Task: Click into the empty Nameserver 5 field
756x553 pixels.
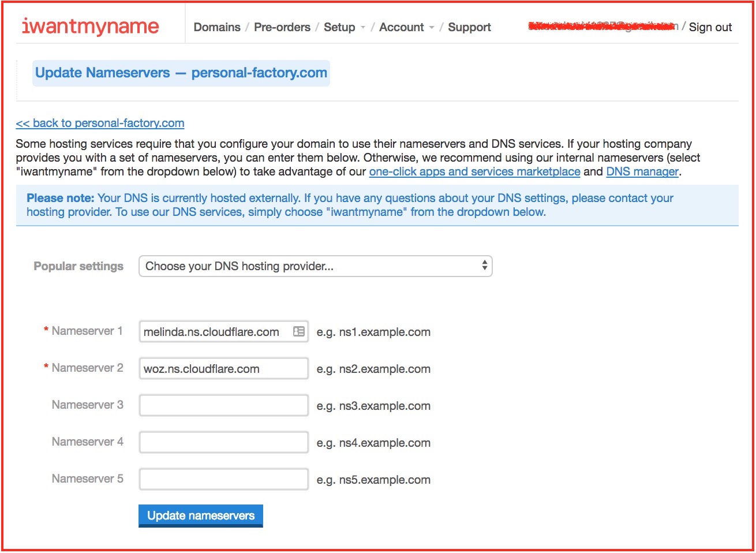Action: (224, 479)
